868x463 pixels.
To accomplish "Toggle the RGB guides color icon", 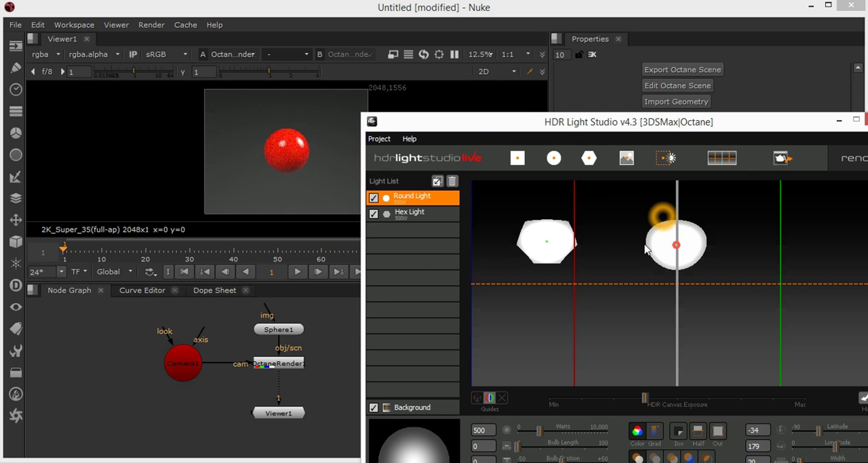I will [x=489, y=398].
